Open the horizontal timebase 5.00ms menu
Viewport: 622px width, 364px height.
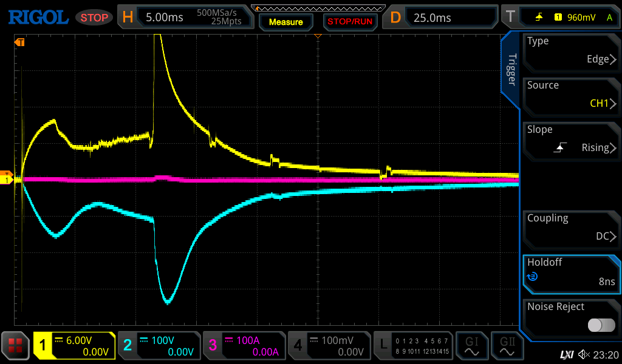(188, 18)
